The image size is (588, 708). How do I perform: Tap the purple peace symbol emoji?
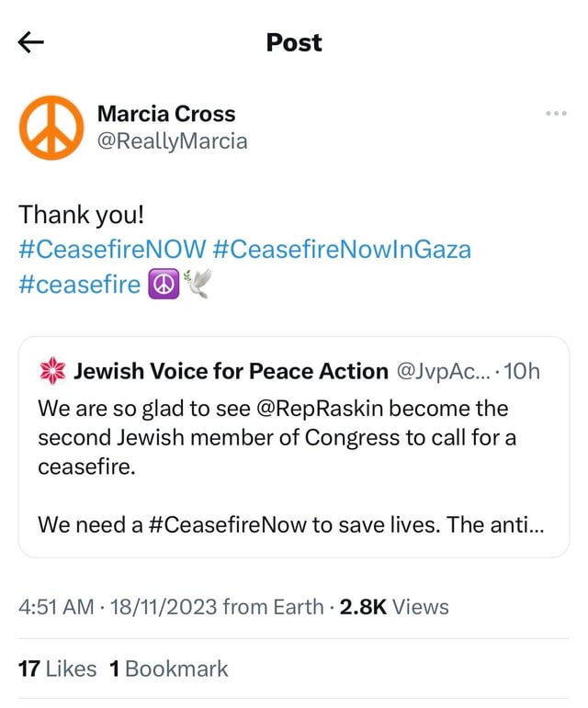[x=162, y=286]
